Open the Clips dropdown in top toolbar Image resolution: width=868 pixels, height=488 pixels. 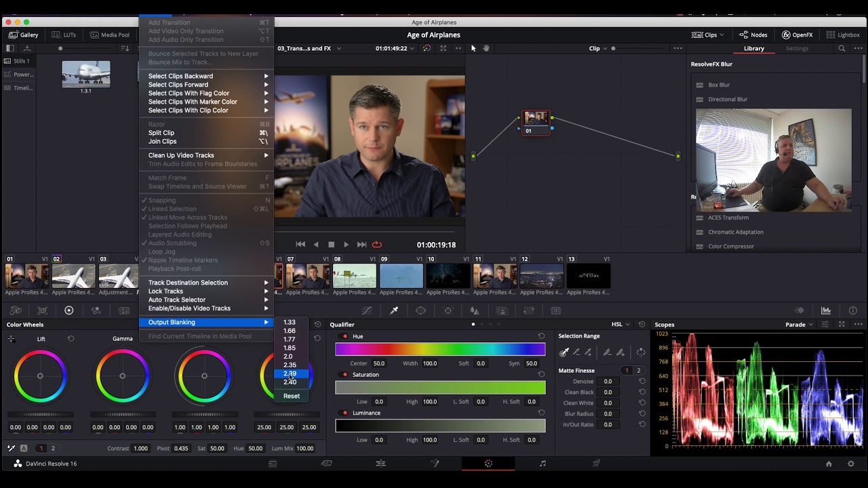pos(707,35)
